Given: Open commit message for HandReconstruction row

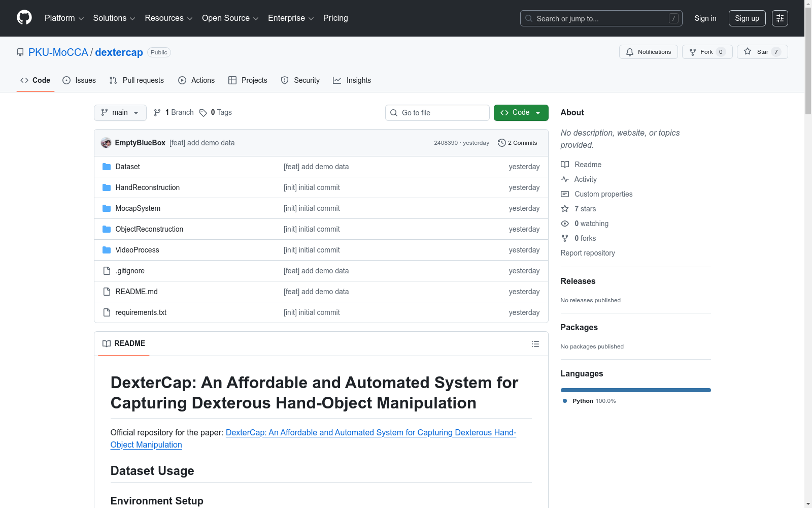Looking at the screenshot, I should [312, 187].
